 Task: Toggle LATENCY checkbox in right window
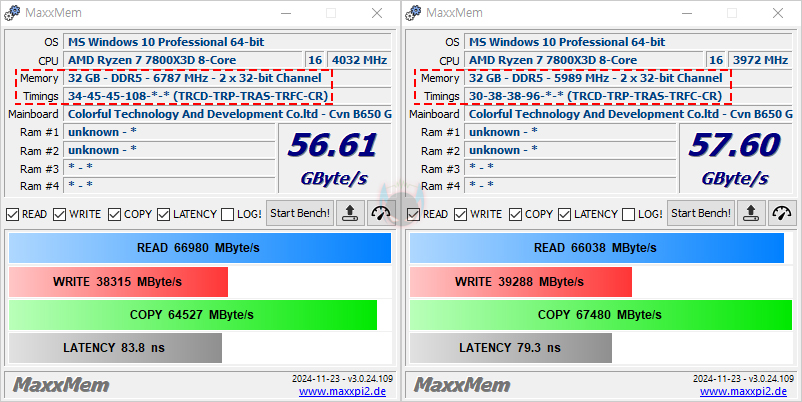(x=564, y=214)
